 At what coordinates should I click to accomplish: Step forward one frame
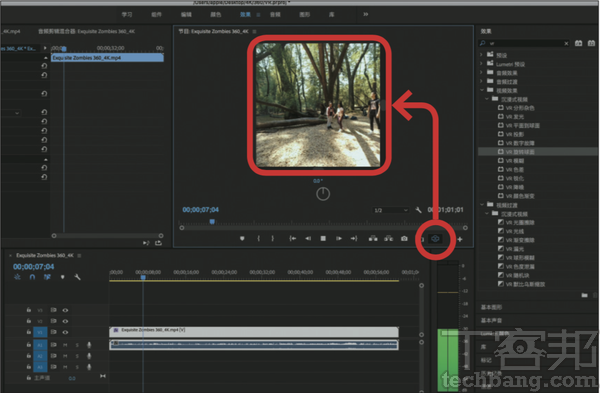click(339, 238)
